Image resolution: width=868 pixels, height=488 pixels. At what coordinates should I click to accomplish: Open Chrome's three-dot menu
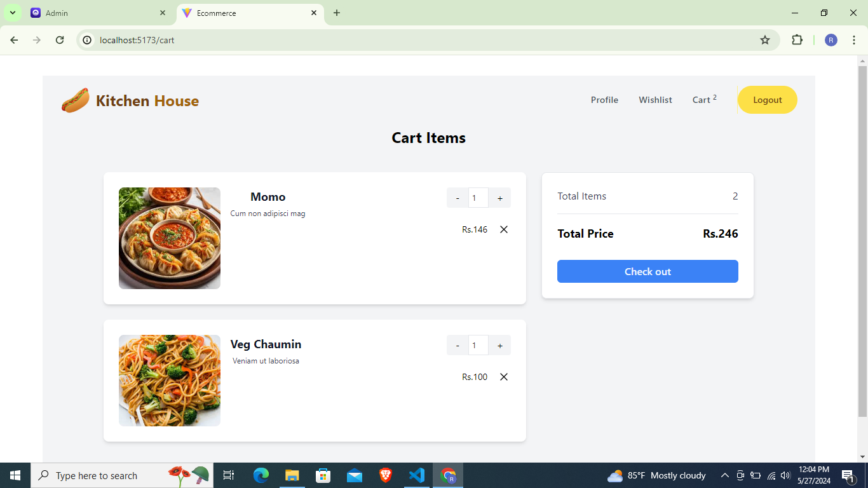click(x=854, y=40)
